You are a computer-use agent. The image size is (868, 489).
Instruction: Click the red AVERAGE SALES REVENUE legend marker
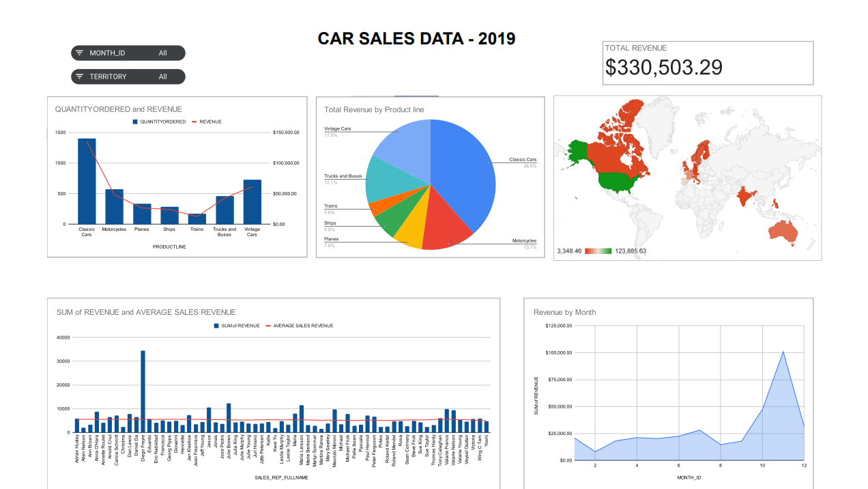[x=268, y=326]
